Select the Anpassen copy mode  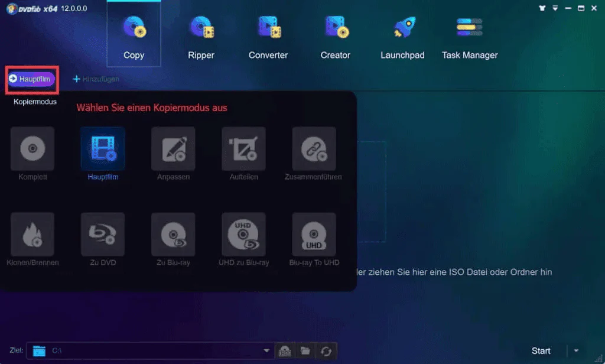point(173,148)
